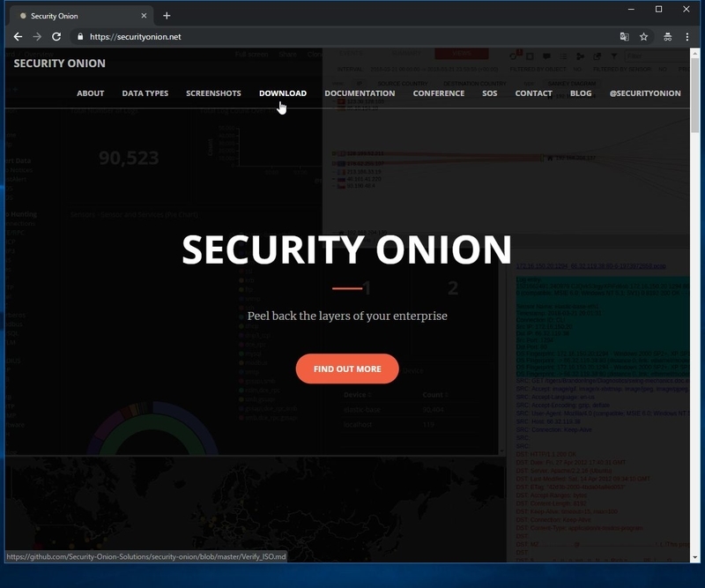Image resolution: width=705 pixels, height=588 pixels.
Task: Open the CONFERENCE nav link
Action: tap(439, 93)
